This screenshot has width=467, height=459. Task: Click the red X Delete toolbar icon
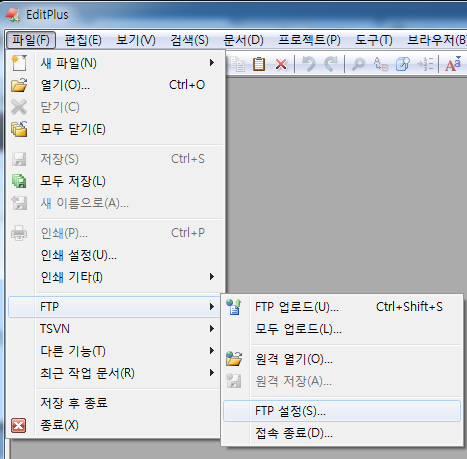pos(281,64)
